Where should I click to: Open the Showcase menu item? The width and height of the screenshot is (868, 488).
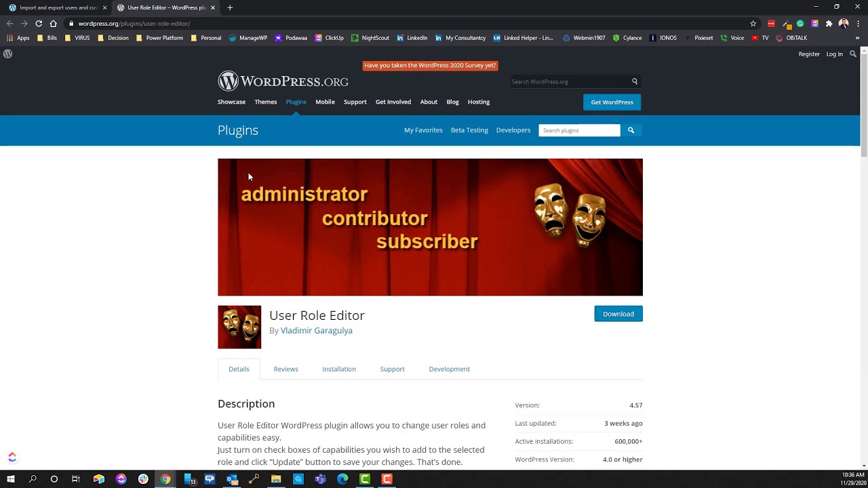[x=231, y=102]
